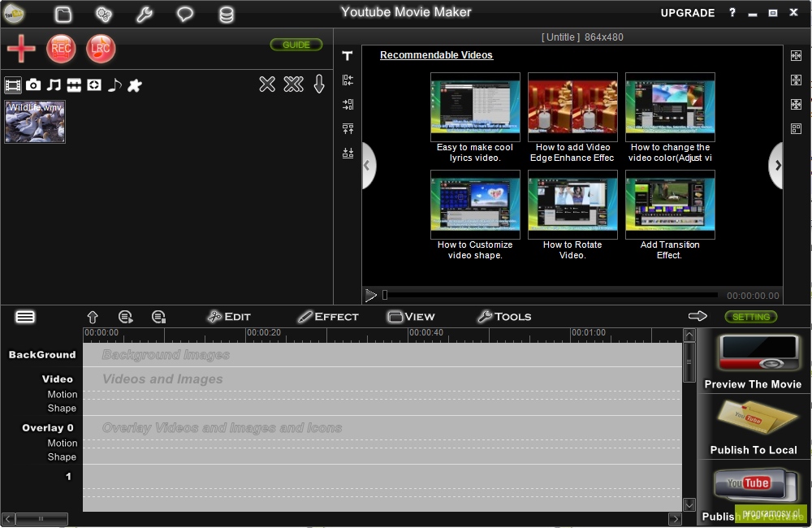The width and height of the screenshot is (812, 528).
Task: Open the VIEW menu
Action: tap(411, 317)
